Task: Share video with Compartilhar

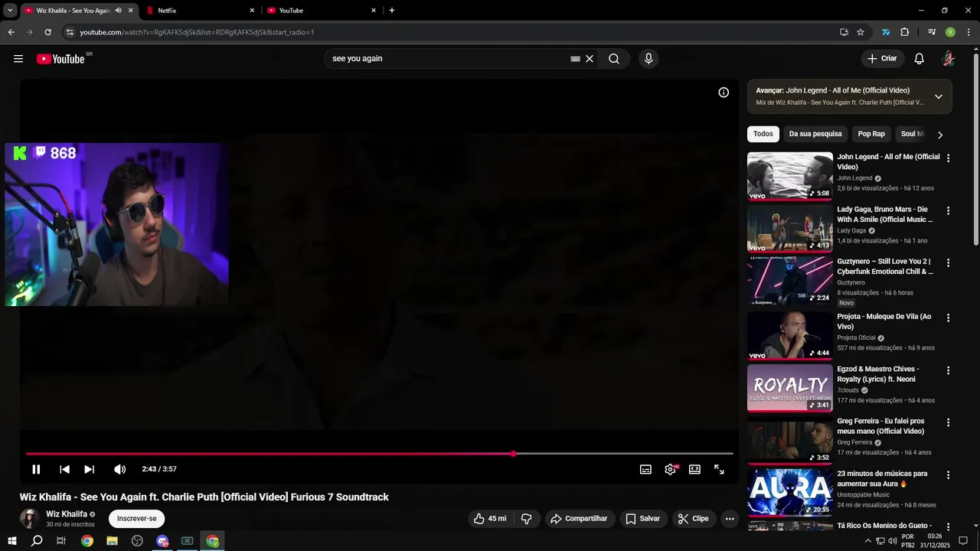Action: click(579, 519)
